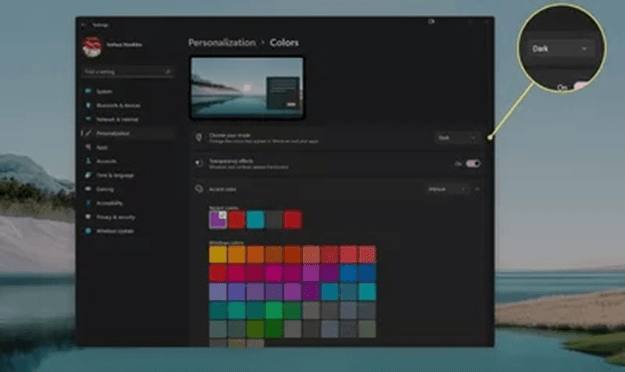Open Personalization in the sidebar

tap(128, 133)
